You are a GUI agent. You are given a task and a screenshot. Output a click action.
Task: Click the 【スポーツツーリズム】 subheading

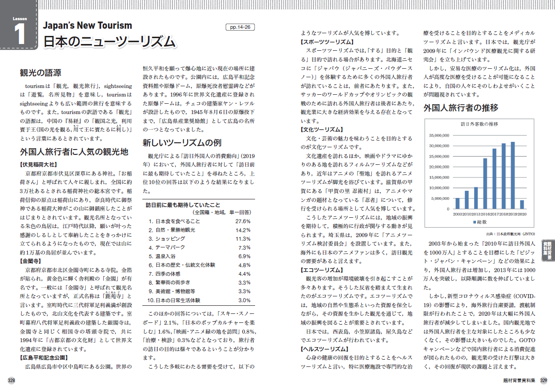pos(327,42)
